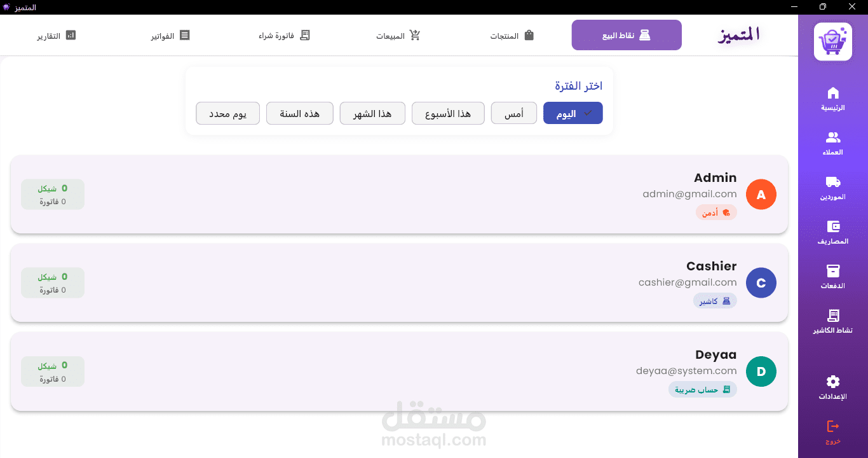Open the الرئيسية home icon in sidebar
This screenshot has height=458, width=868.
pos(833,93)
